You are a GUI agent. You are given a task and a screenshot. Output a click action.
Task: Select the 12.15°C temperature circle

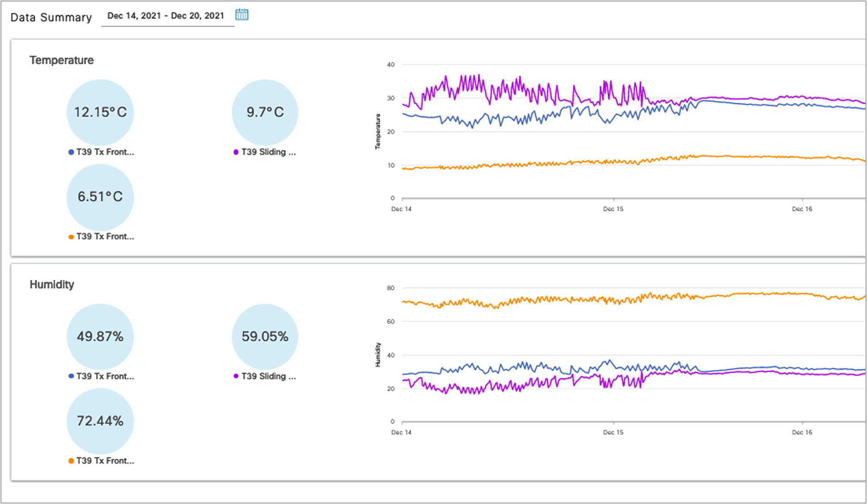[100, 112]
